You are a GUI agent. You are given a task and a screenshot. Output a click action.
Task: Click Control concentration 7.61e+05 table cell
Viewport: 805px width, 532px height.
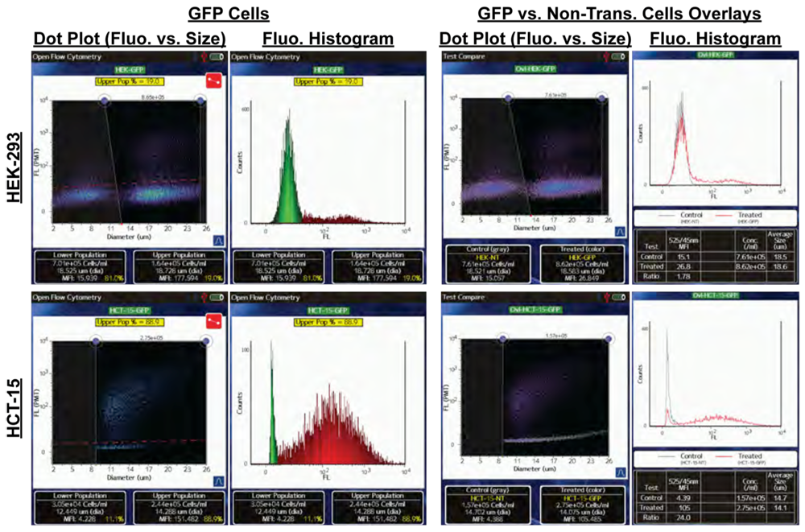pos(750,256)
